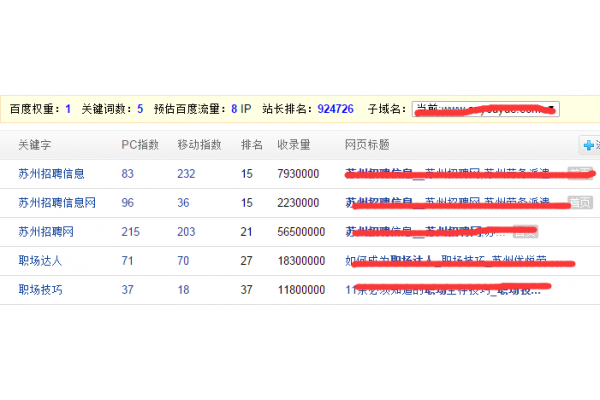Open keyword link 苏州招聘信息网
600x400 pixels.
tap(57, 202)
